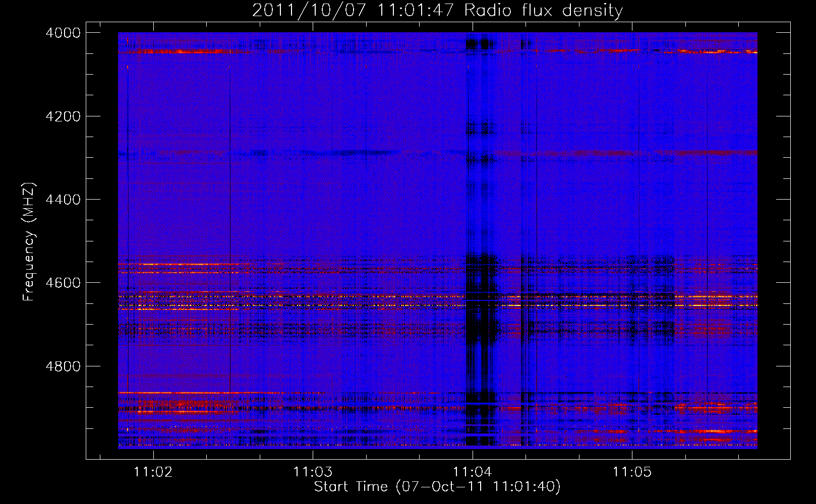Click the 4000 frequency tick label
Screen dimensions: 816x504
pyautogui.click(x=63, y=33)
